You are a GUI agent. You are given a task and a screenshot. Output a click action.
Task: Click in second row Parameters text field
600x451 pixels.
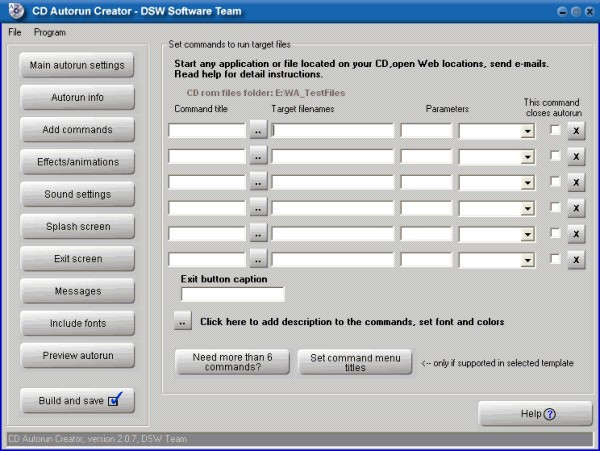point(426,156)
